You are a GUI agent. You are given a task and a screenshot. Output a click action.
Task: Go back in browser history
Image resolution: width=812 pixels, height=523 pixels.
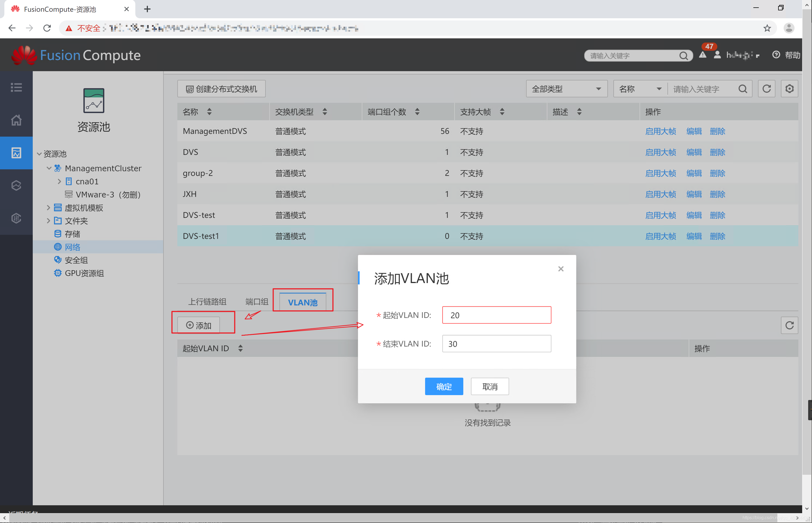pos(12,28)
